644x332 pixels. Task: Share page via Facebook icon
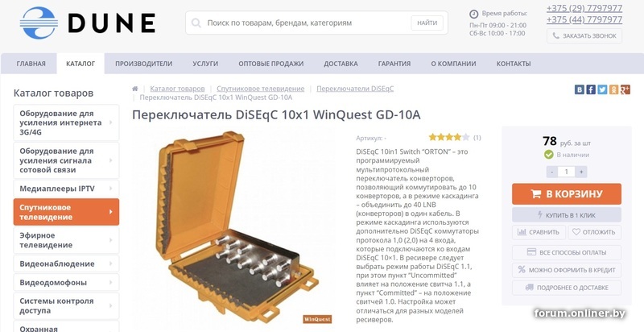pos(591,89)
